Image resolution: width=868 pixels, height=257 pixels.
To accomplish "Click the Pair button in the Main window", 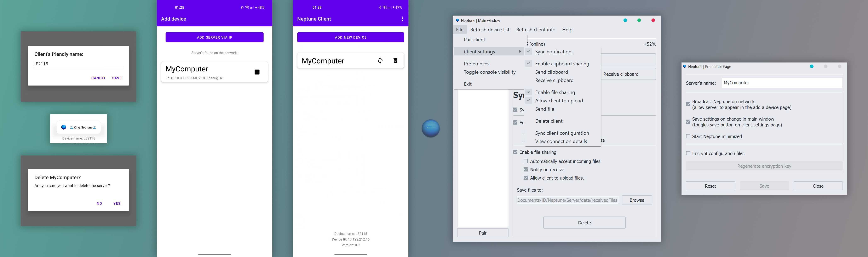I will click(x=483, y=233).
